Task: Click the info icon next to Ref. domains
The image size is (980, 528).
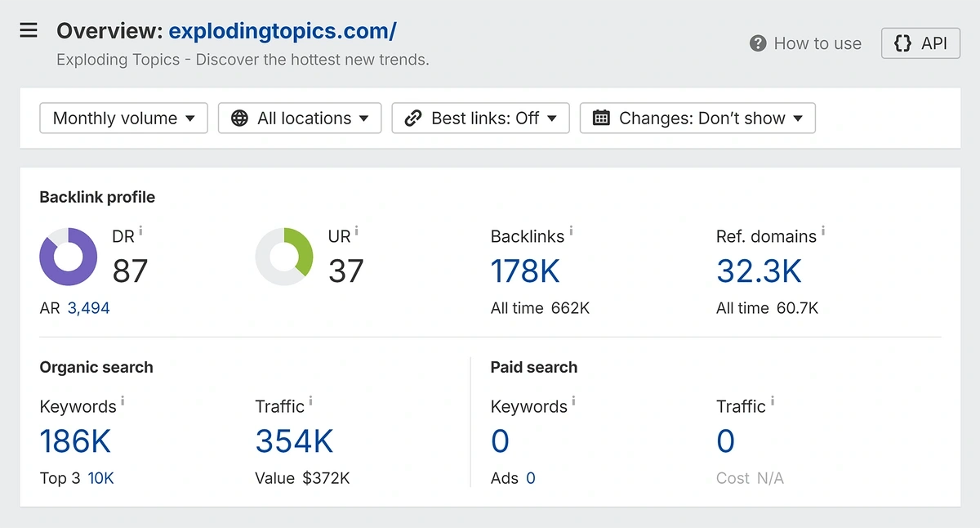Action: pos(823,232)
